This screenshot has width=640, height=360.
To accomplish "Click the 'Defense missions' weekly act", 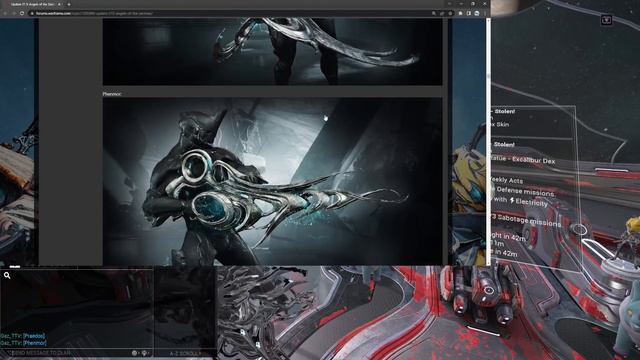I will 525,191.
